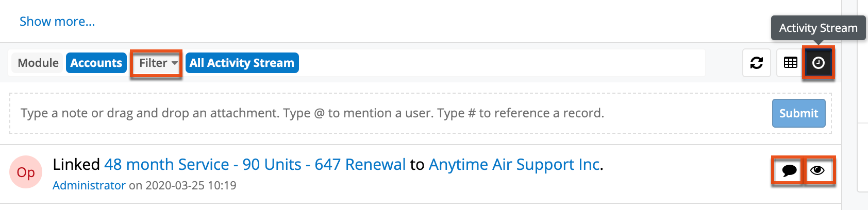Click the 2020-03-25 10:19 timestamp
Viewport: 868px width, 210px height.
click(191, 185)
